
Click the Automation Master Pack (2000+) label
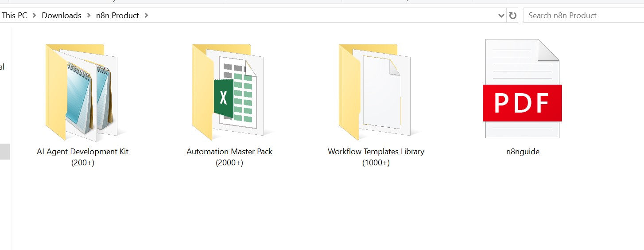tap(229, 157)
